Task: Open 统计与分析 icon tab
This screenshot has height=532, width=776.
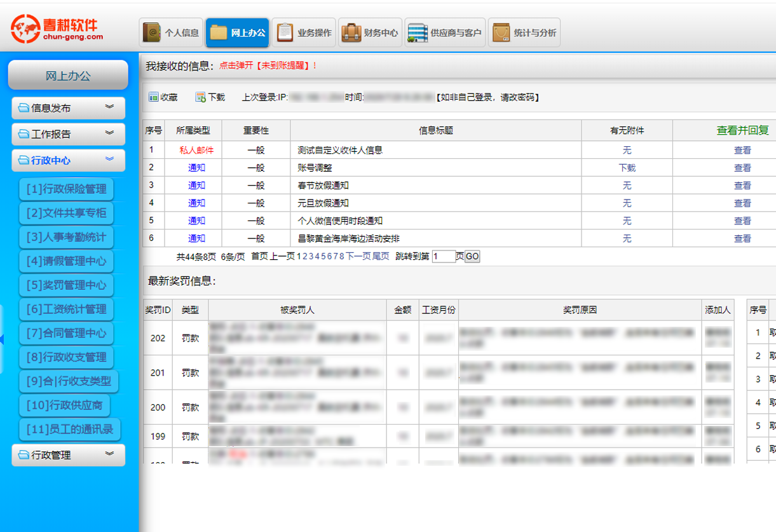Action: pyautogui.click(x=501, y=32)
